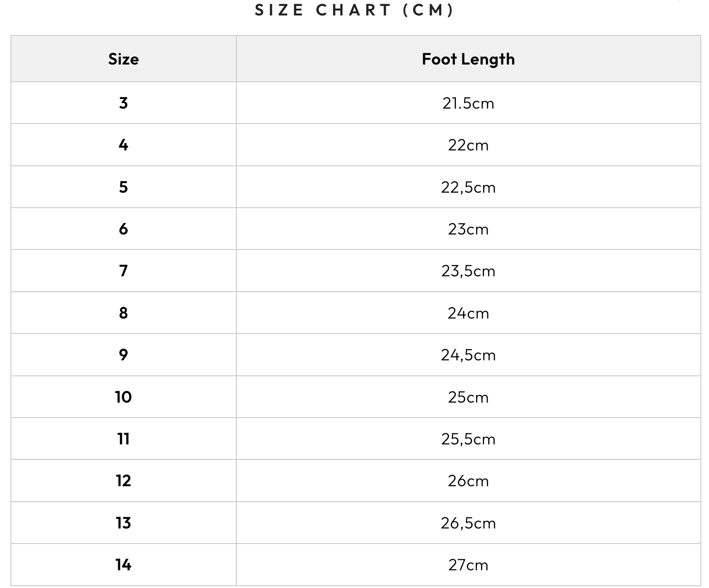Click the 23,5cm foot length value
This screenshot has width=709, height=588.
468,271
